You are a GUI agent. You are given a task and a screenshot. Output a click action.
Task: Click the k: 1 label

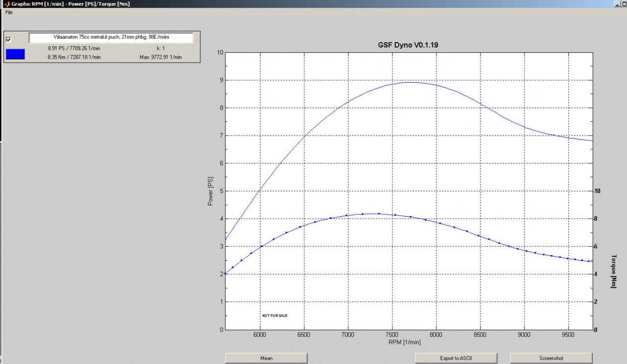[161, 48]
